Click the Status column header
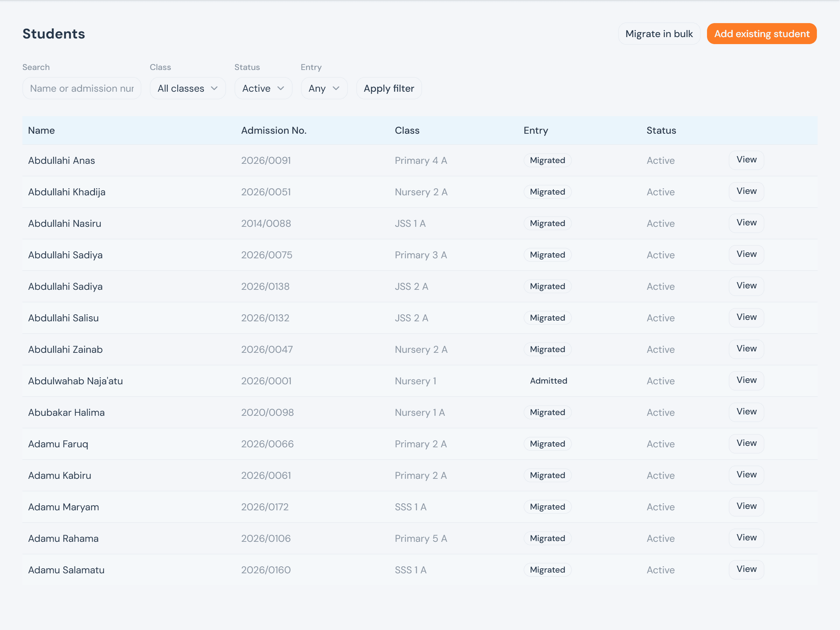Screen dimensions: 840x630 coord(661,131)
